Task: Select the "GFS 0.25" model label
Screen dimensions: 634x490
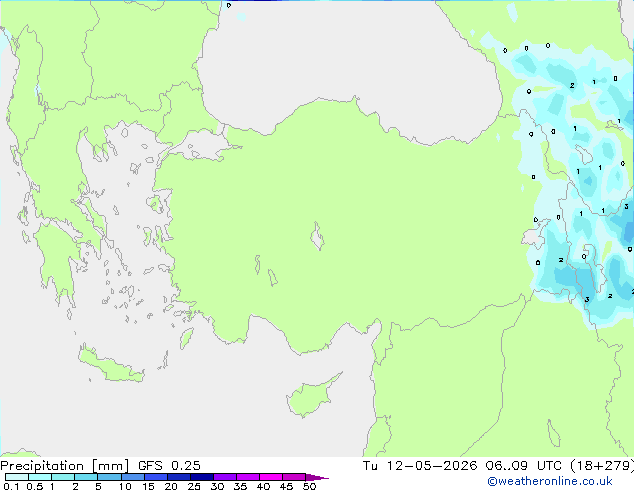Action: click(169, 466)
